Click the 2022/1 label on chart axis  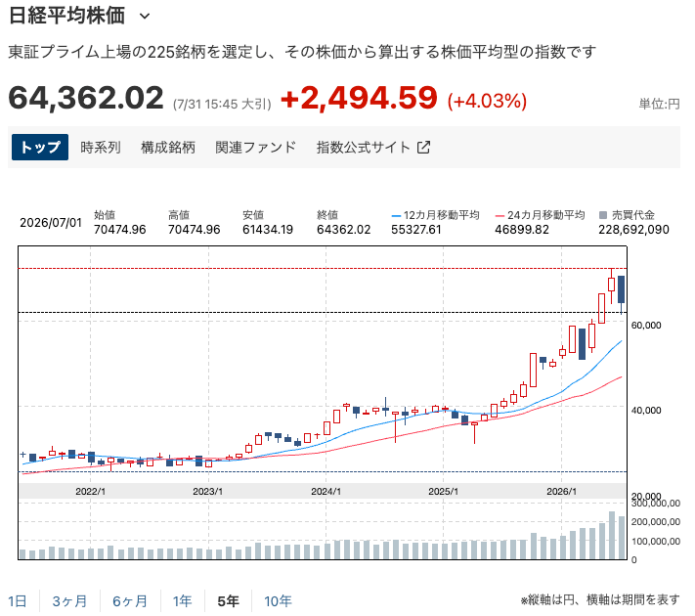(x=91, y=492)
